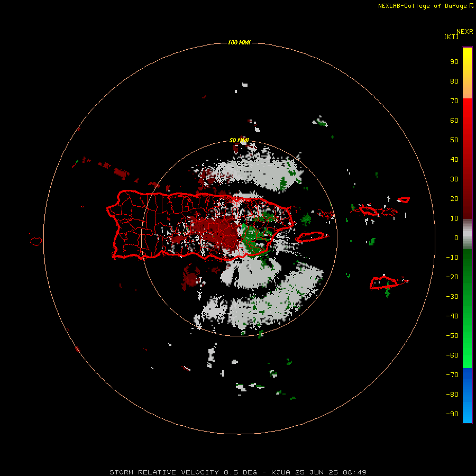Click the -20 value on the velocity scale
This screenshot has height=476, width=476.
tap(452, 277)
